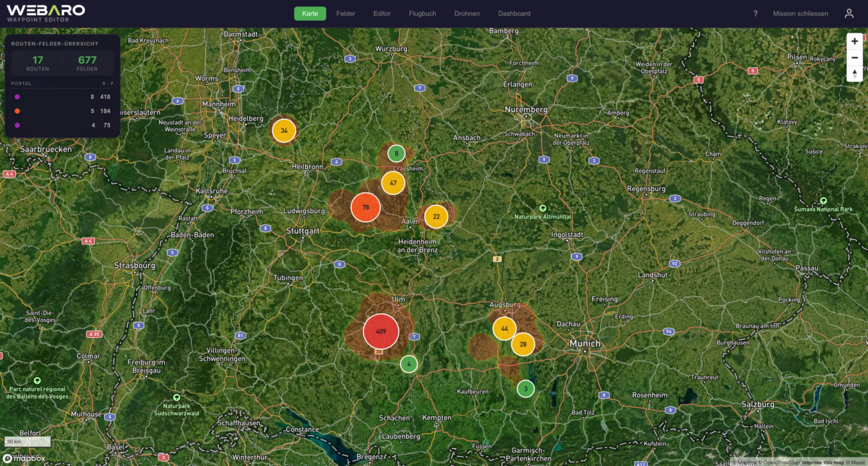Open the Dashboard tab
This screenshot has width=868, height=466.
[514, 13]
